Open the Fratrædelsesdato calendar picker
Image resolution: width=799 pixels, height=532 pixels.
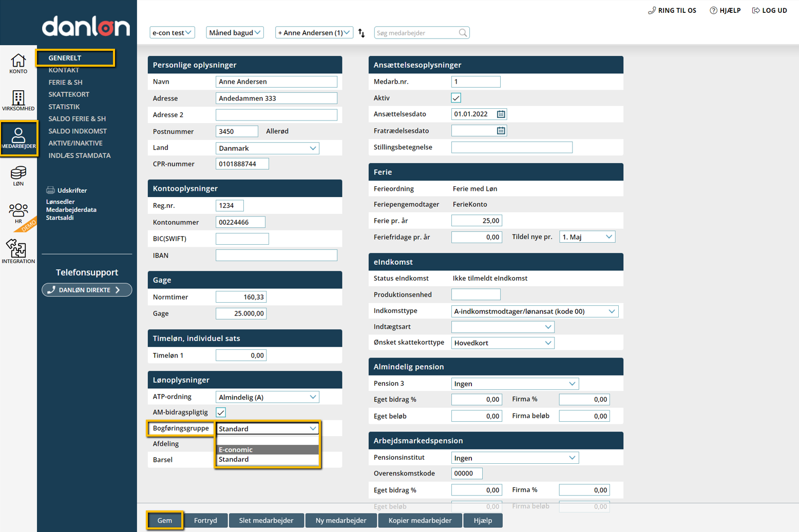pos(501,131)
